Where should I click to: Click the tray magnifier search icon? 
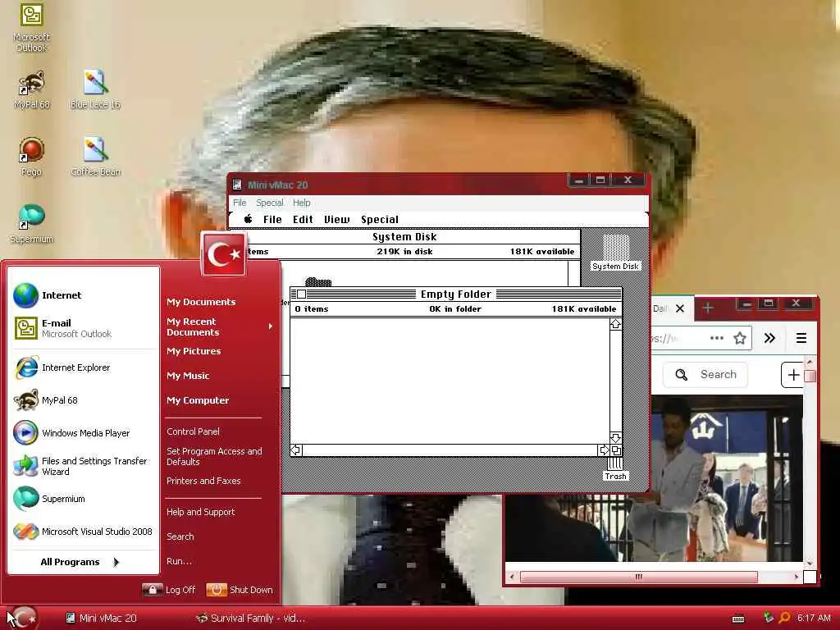(784, 618)
